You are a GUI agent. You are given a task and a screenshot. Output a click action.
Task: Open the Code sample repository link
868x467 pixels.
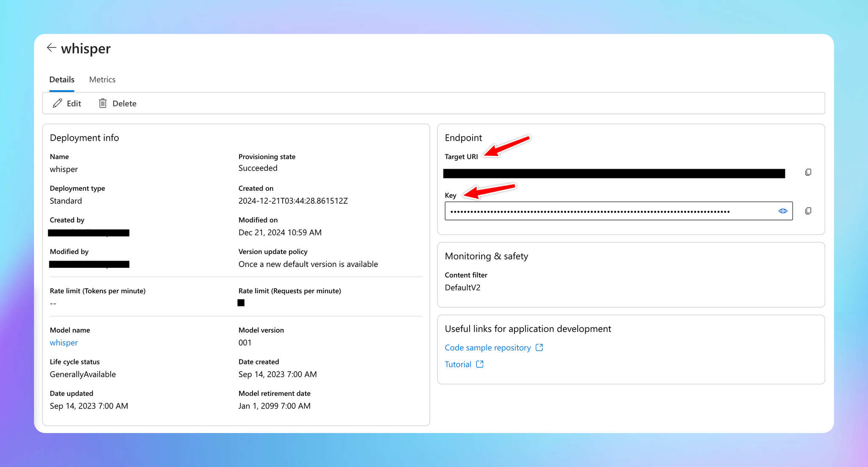488,347
